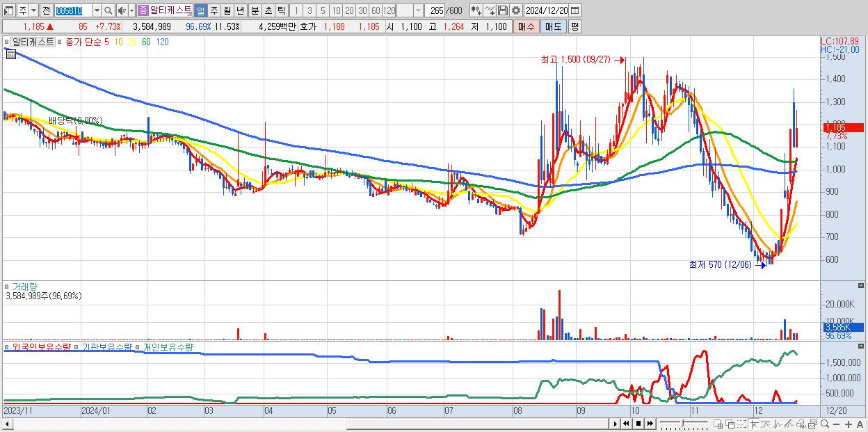Click the 265 bar count field

pos(435,10)
